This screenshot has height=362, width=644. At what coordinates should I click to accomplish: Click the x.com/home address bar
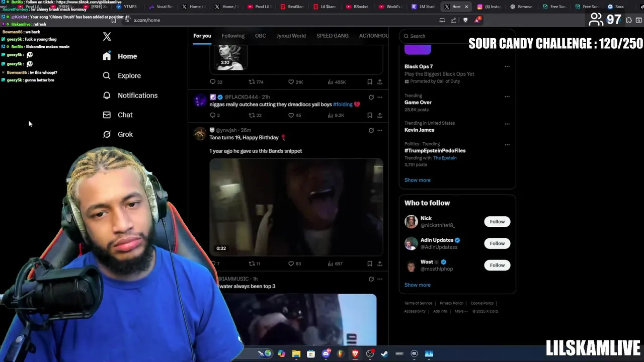(282, 20)
